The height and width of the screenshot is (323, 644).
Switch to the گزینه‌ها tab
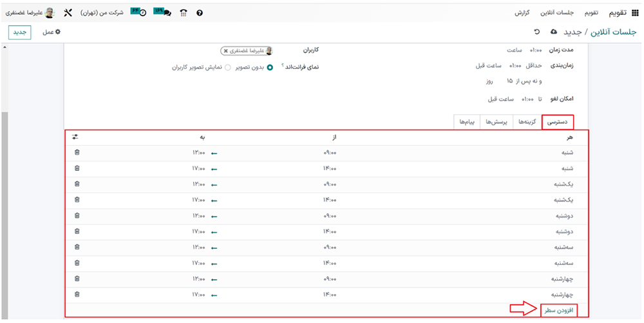coord(527,122)
